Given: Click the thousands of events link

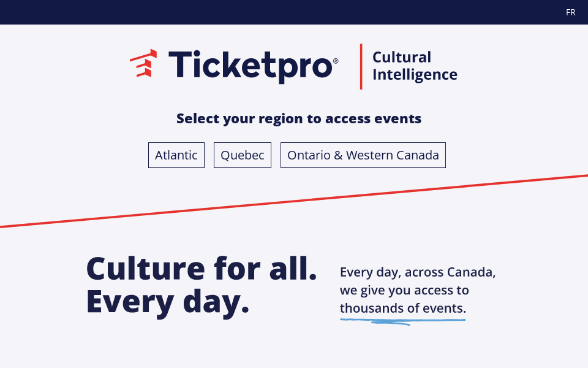Looking at the screenshot, I should coord(402,309).
